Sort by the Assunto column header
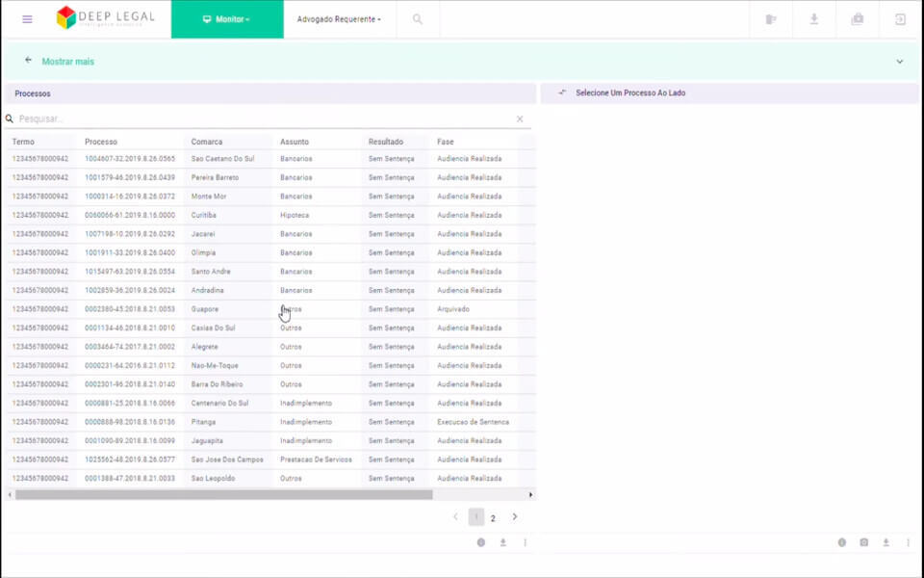 tap(295, 142)
